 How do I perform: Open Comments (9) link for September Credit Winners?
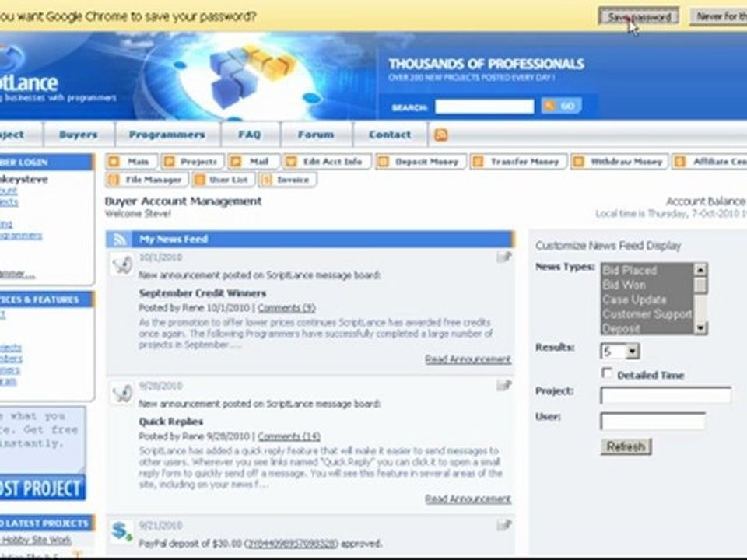[286, 308]
